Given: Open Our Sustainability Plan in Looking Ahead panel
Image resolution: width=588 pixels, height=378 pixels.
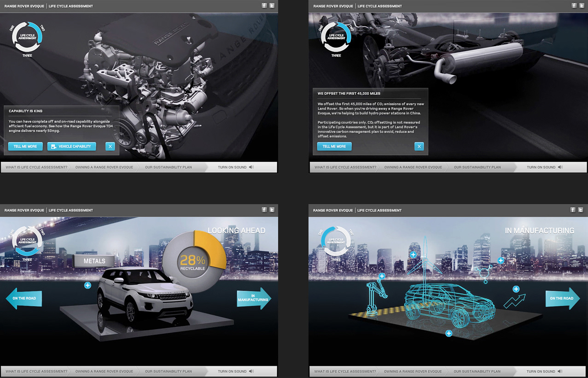Looking at the screenshot, I should point(169,372).
